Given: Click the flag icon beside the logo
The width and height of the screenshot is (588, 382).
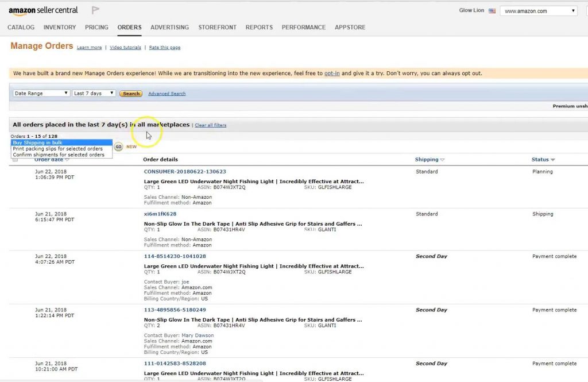Looking at the screenshot, I should 96,10.
